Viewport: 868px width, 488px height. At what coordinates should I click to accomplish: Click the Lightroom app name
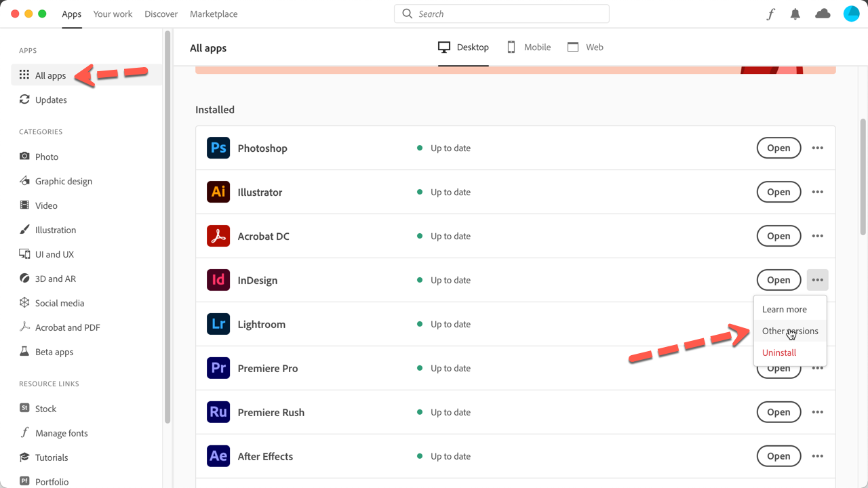point(261,324)
